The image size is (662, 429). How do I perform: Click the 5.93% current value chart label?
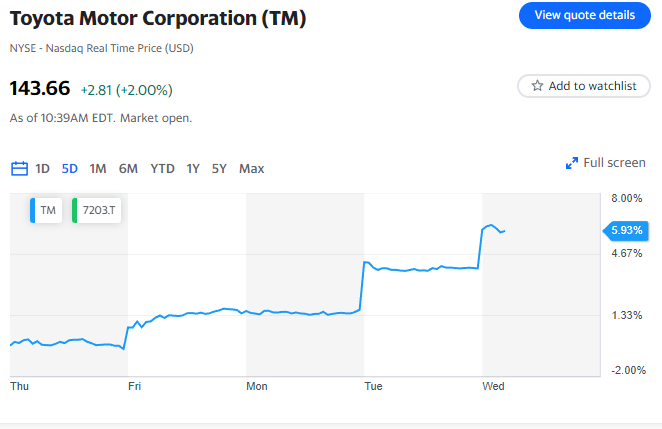tap(627, 231)
